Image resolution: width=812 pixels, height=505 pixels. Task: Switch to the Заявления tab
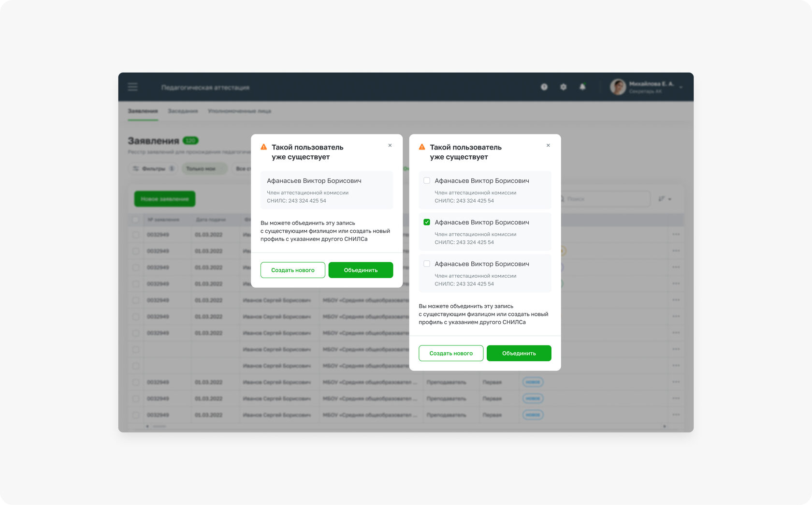(143, 111)
